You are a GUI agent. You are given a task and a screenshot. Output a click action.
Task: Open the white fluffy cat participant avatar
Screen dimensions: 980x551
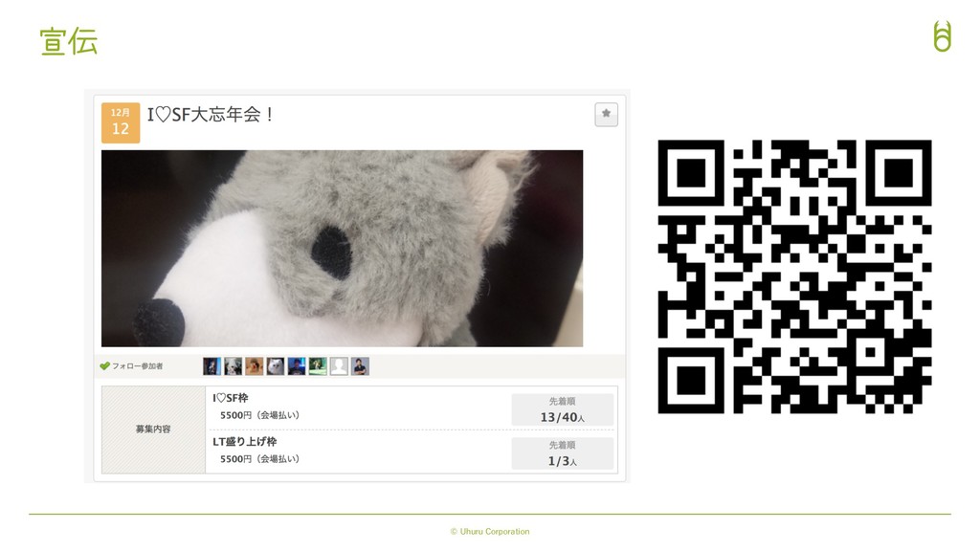(275, 366)
